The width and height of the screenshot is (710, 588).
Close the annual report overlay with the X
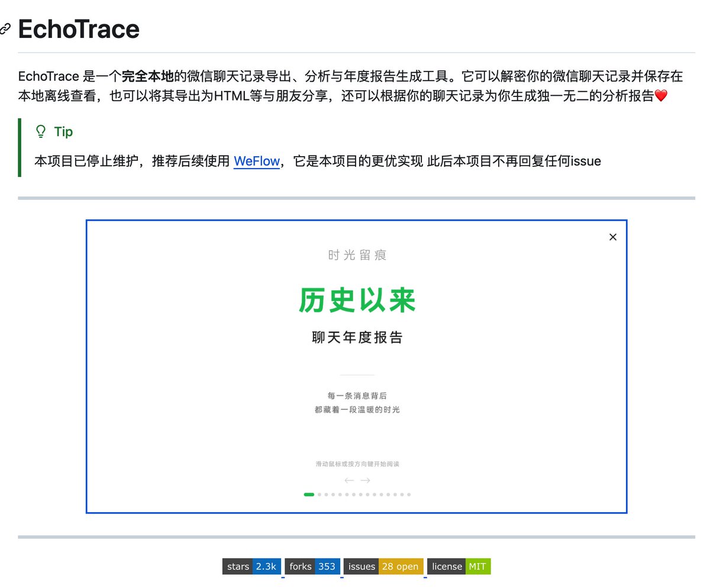612,237
